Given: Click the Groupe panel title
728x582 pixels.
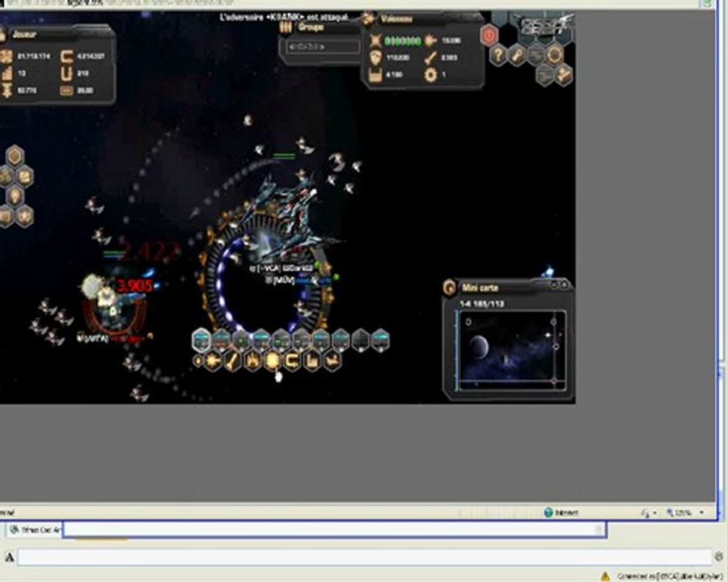Looking at the screenshot, I should point(311,27).
